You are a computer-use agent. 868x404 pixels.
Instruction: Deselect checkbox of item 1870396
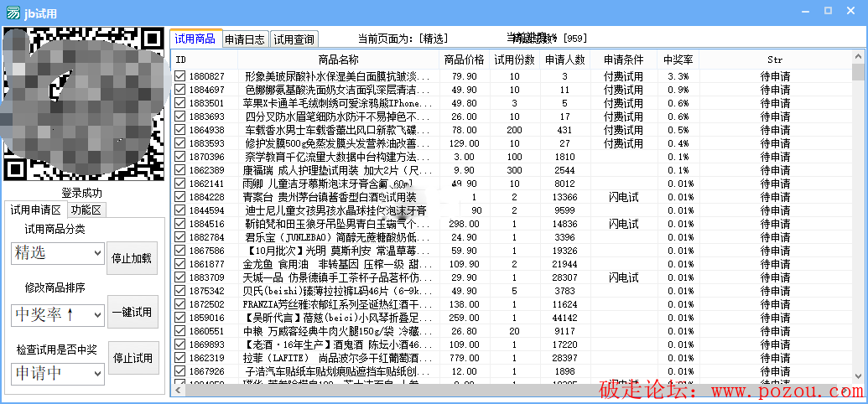(180, 157)
